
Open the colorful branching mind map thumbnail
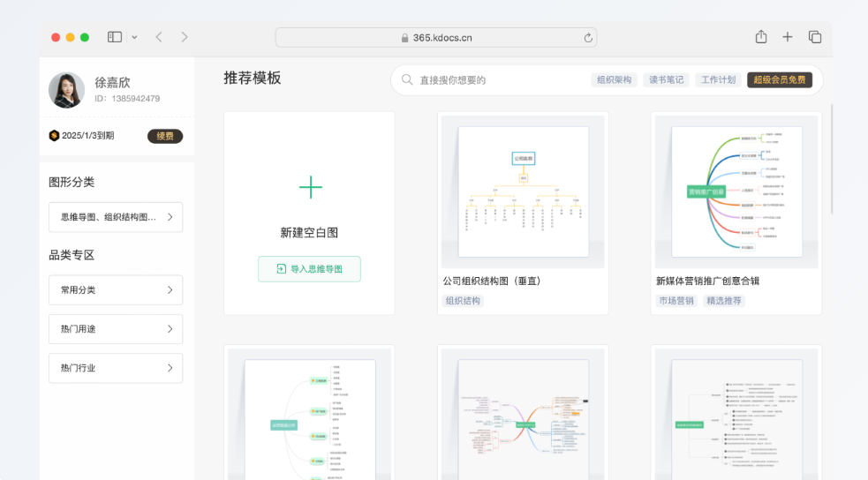[523, 414]
